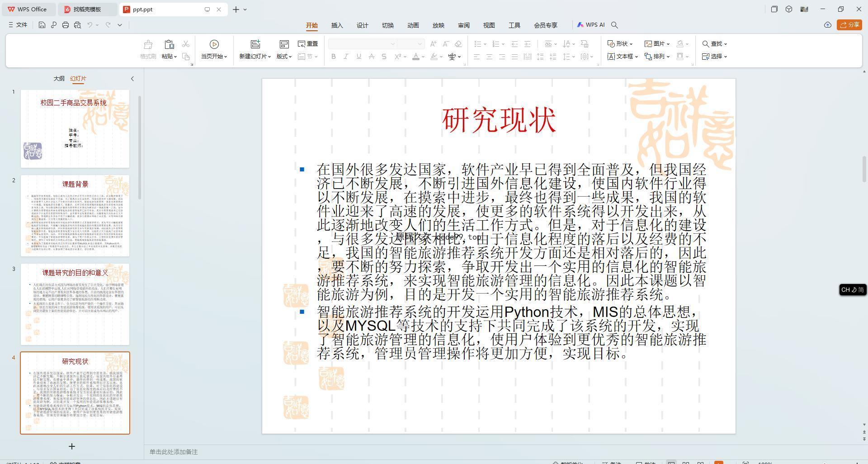The image size is (868, 464).
Task: Click the font color A swatch
Action: 416,57
